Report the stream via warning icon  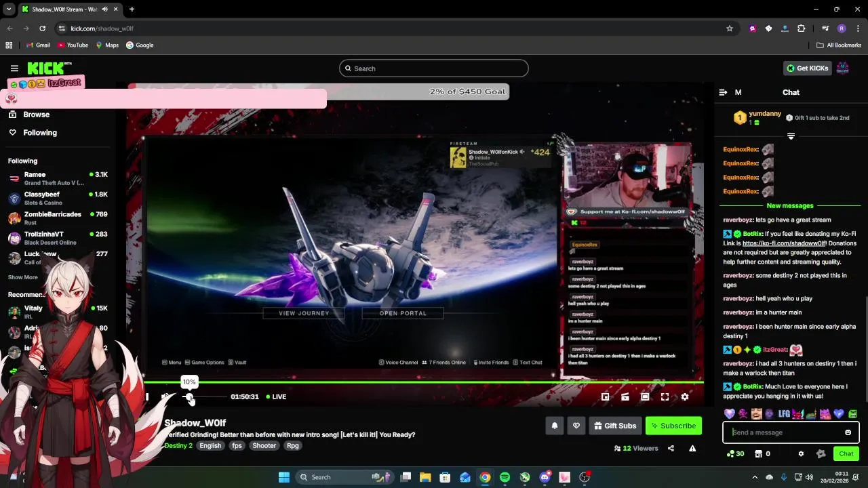click(x=692, y=448)
